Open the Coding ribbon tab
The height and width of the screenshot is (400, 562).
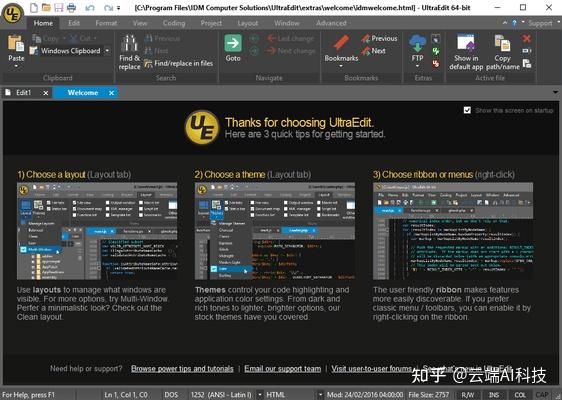click(x=174, y=23)
